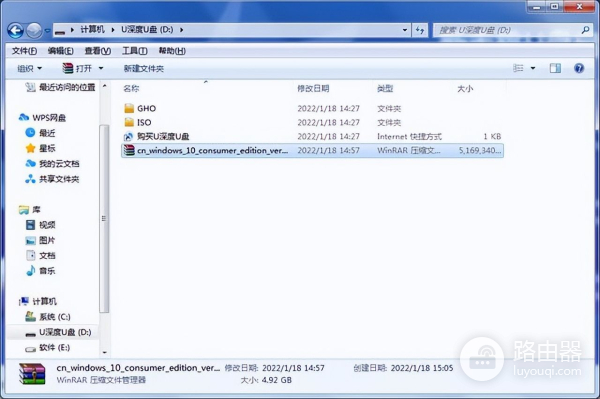This screenshot has height=399, width=600.
Task: Open the 图片 library
Action: tap(41, 240)
